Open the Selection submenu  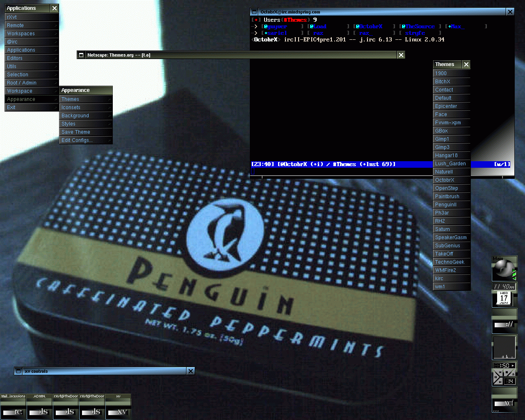click(32, 75)
